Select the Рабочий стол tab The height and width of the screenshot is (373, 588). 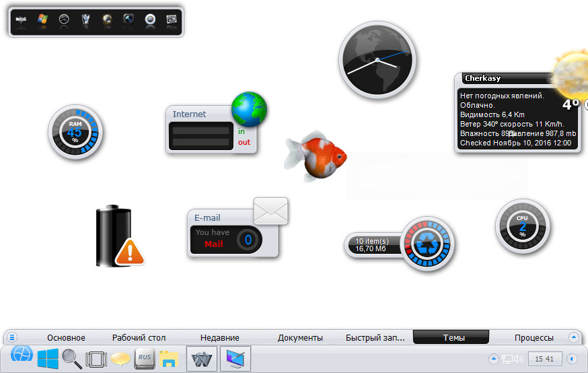[139, 337]
